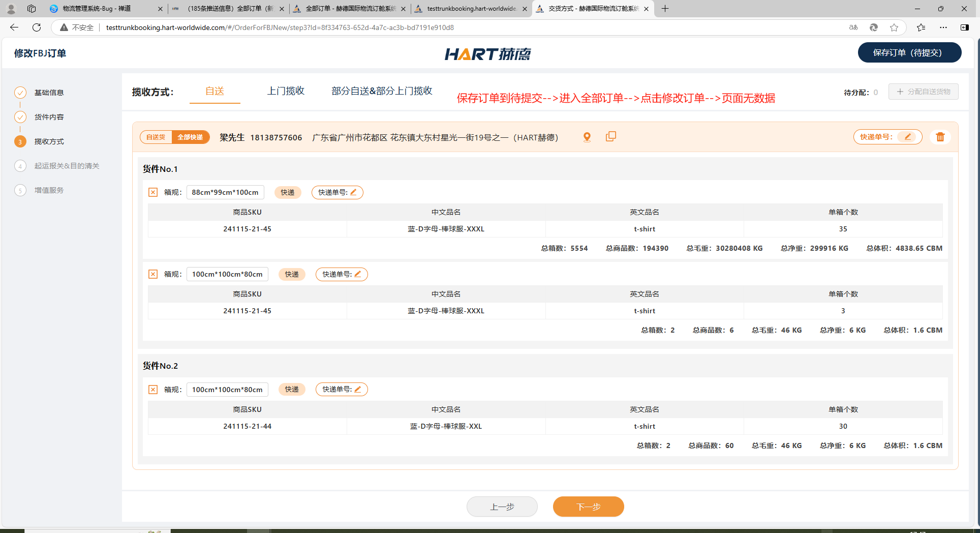The image size is (980, 533).
Task: Click the map location pin icon
Action: 587,137
